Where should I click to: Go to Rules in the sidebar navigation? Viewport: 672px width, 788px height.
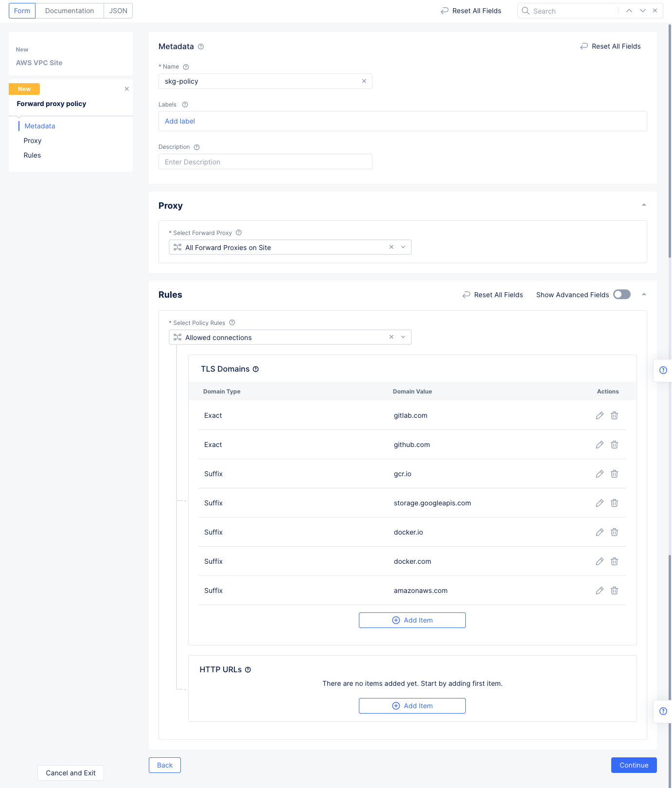click(x=32, y=155)
